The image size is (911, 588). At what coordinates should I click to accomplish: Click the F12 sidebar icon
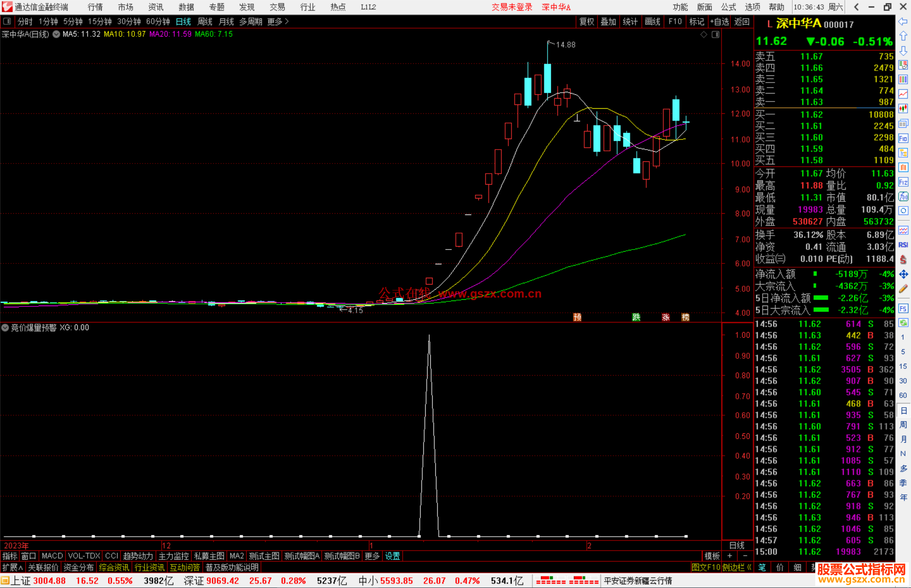tap(903, 182)
